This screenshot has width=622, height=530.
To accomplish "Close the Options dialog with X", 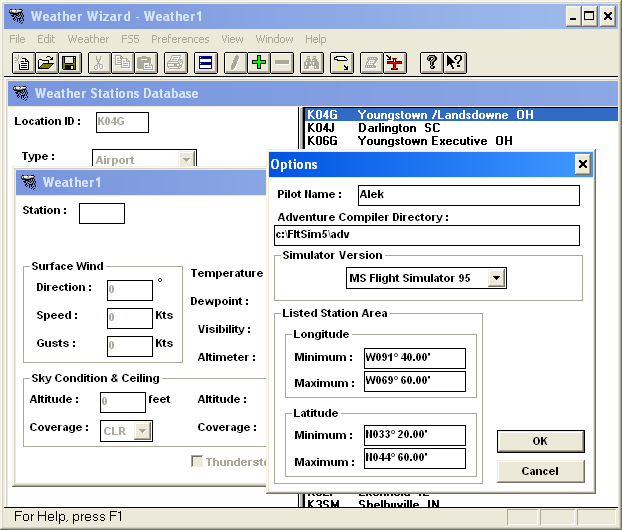I will [582, 164].
